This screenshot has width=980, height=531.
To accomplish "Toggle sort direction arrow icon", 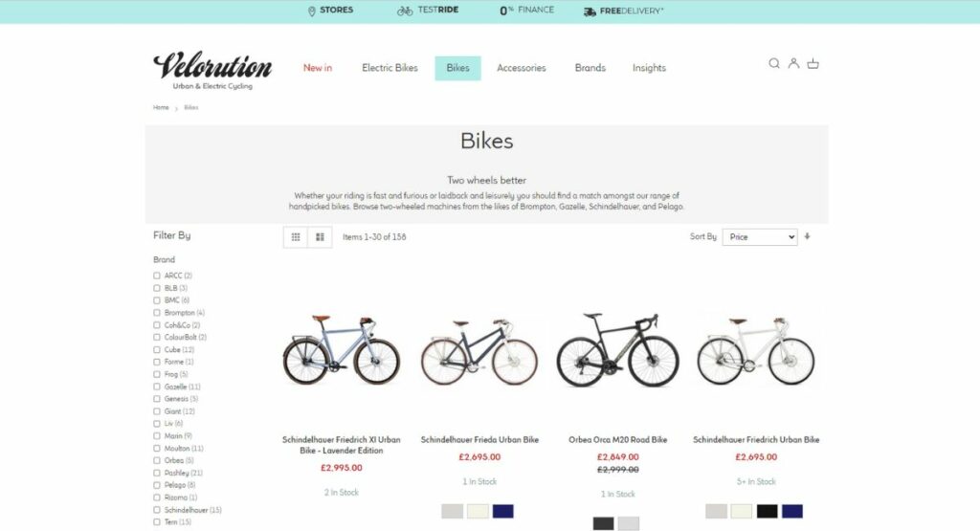I will pyautogui.click(x=808, y=236).
